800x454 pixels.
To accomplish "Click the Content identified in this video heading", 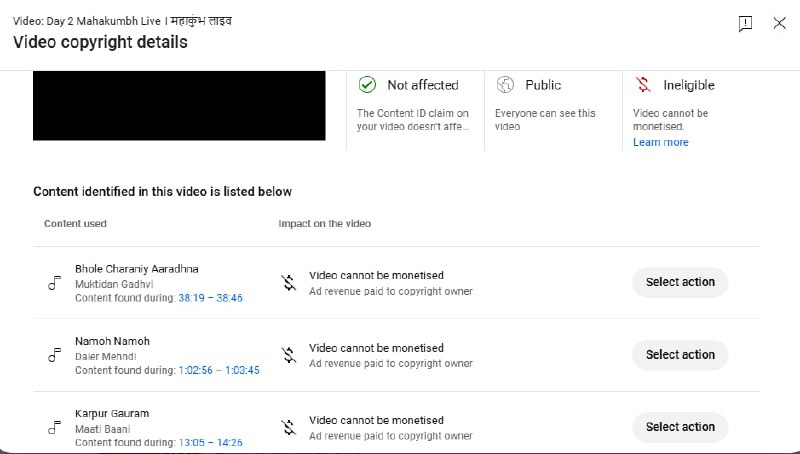I will 163,191.
